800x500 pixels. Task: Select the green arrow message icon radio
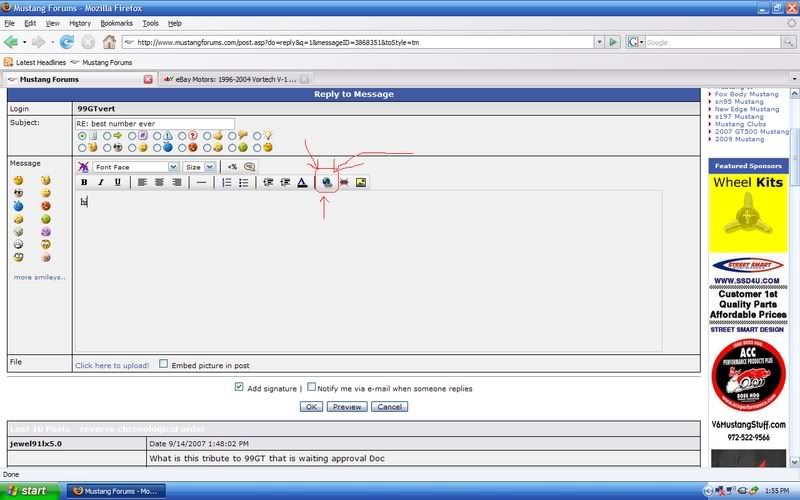107,136
